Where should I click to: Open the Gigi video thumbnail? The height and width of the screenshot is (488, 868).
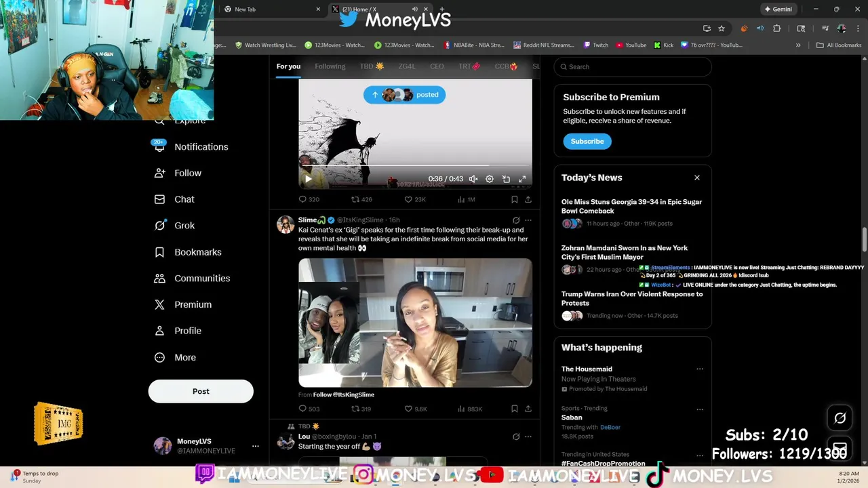tap(415, 323)
